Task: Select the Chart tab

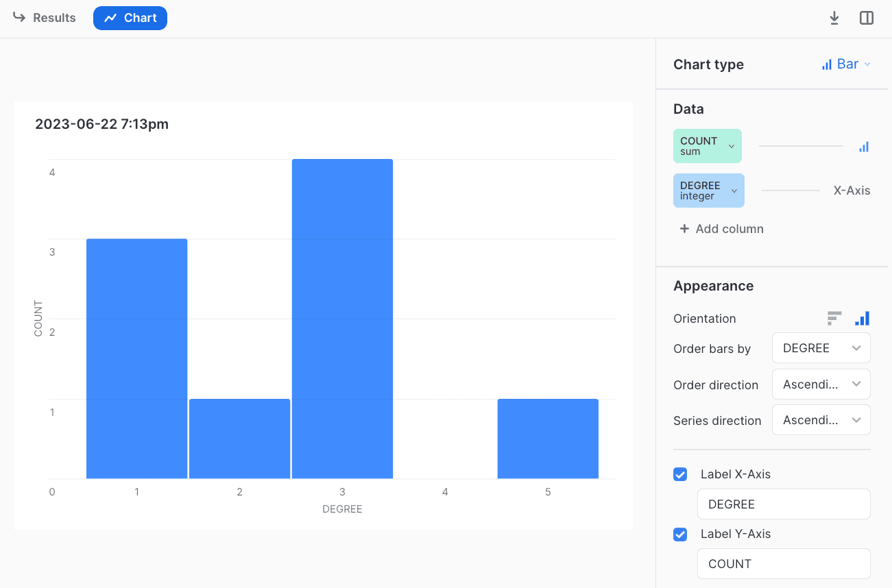Action: tap(130, 18)
